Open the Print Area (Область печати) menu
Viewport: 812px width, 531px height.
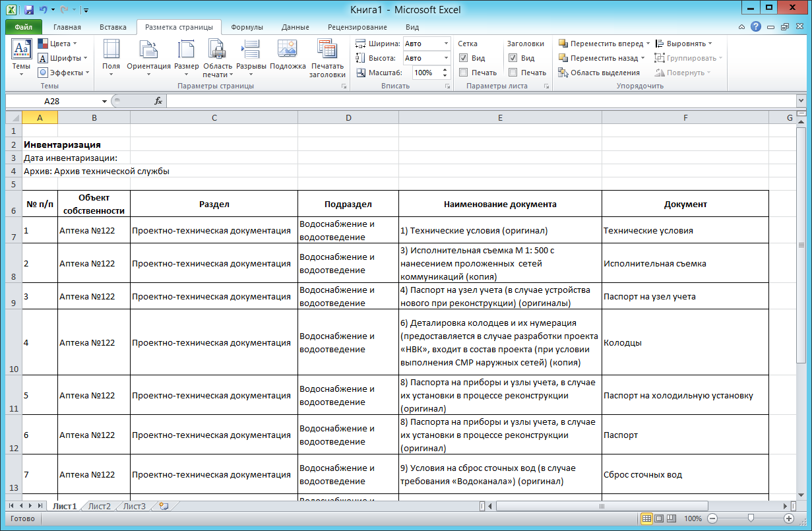pos(218,57)
